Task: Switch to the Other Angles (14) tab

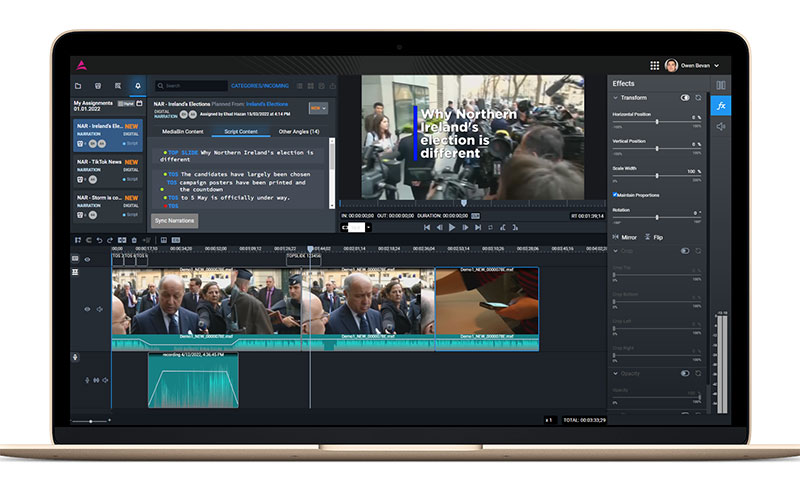Action: click(x=299, y=131)
